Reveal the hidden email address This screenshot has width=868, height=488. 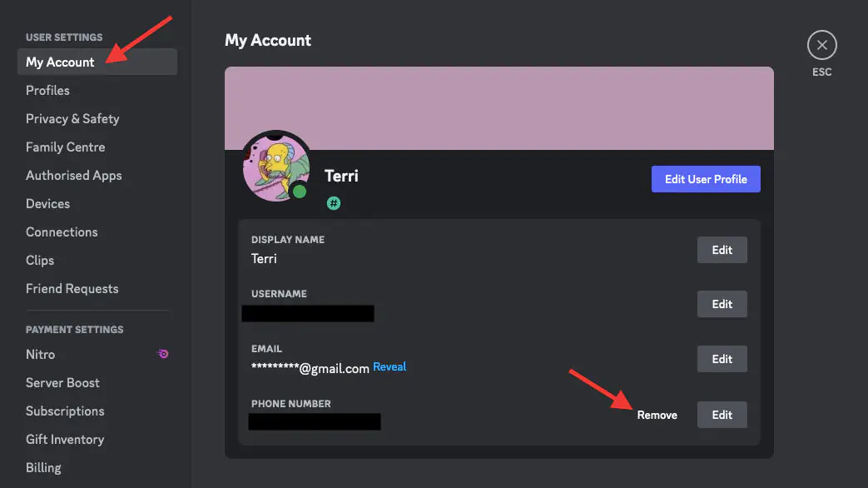[389, 366]
